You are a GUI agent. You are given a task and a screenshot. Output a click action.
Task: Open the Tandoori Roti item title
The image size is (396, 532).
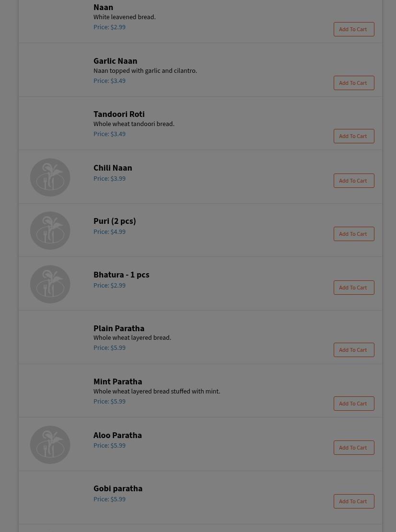119,114
